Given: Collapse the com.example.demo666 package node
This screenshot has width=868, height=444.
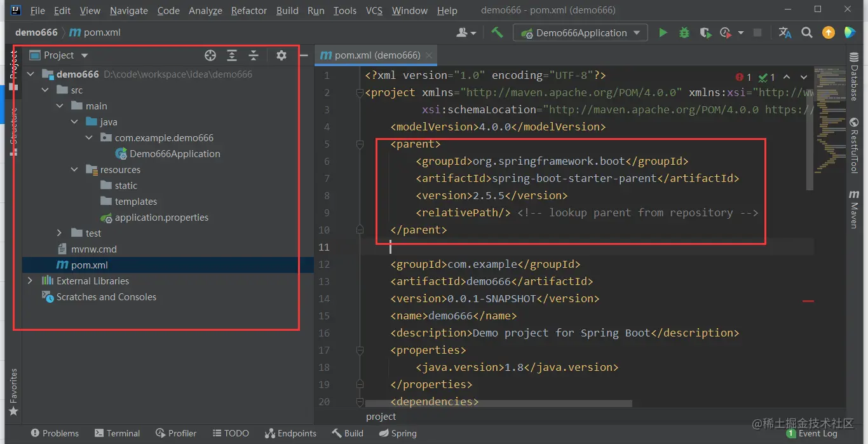Looking at the screenshot, I should tap(89, 138).
